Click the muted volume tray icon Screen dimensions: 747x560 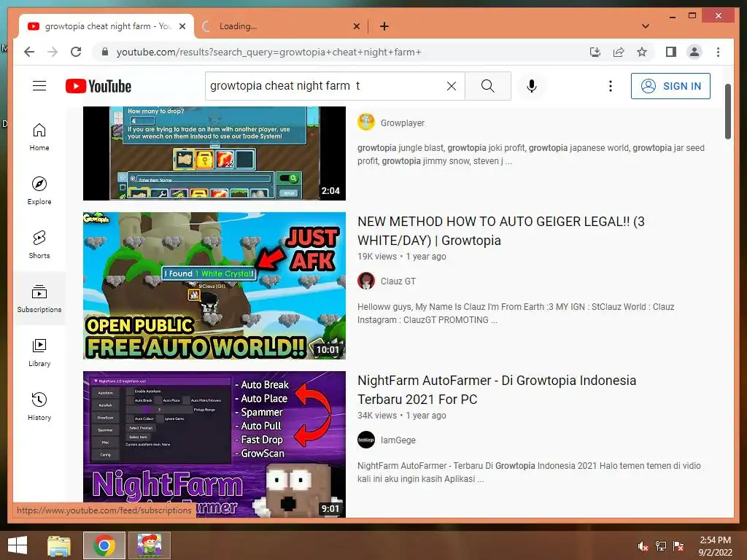tap(643, 545)
